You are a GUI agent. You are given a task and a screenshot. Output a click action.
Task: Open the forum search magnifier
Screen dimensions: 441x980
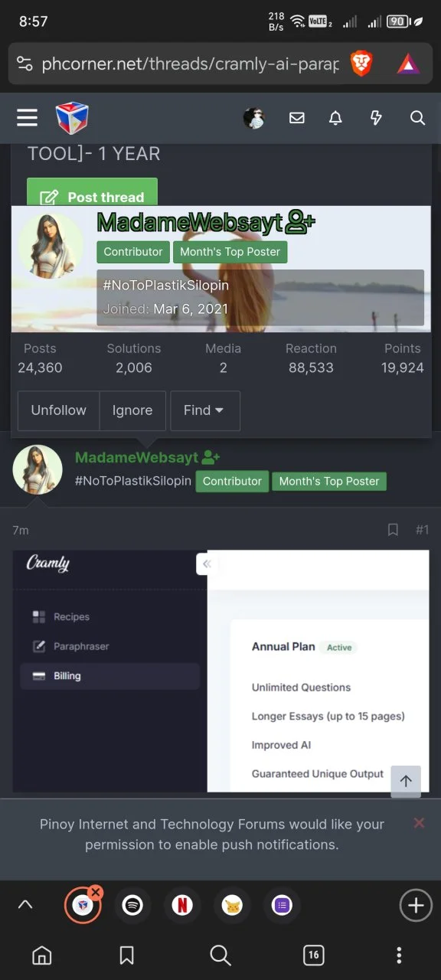(417, 118)
